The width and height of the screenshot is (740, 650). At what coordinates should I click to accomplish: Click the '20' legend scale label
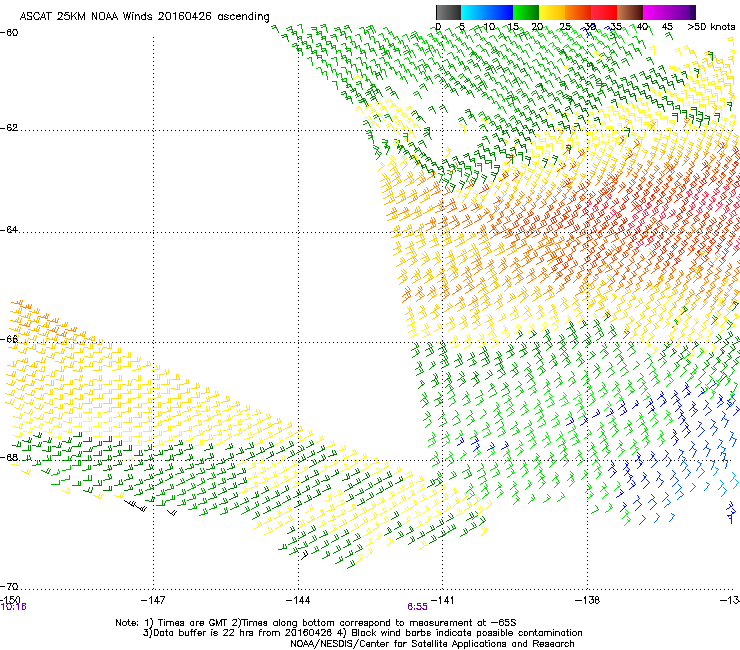click(x=537, y=27)
